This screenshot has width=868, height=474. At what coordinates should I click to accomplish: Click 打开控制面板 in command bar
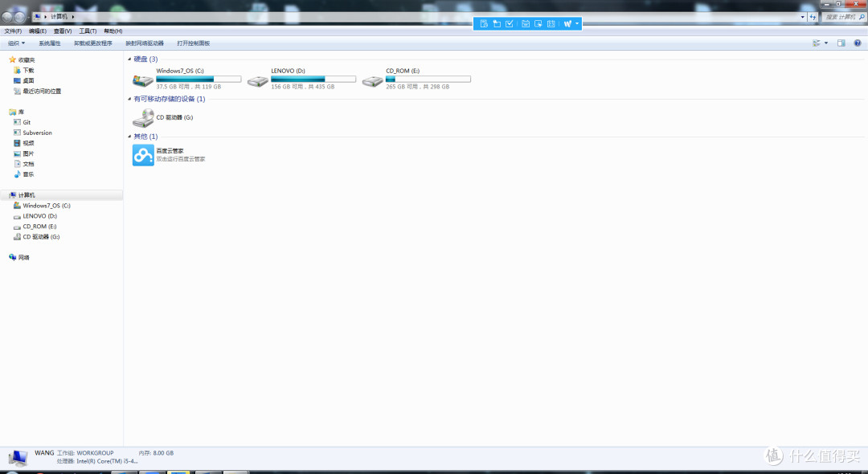pos(193,43)
